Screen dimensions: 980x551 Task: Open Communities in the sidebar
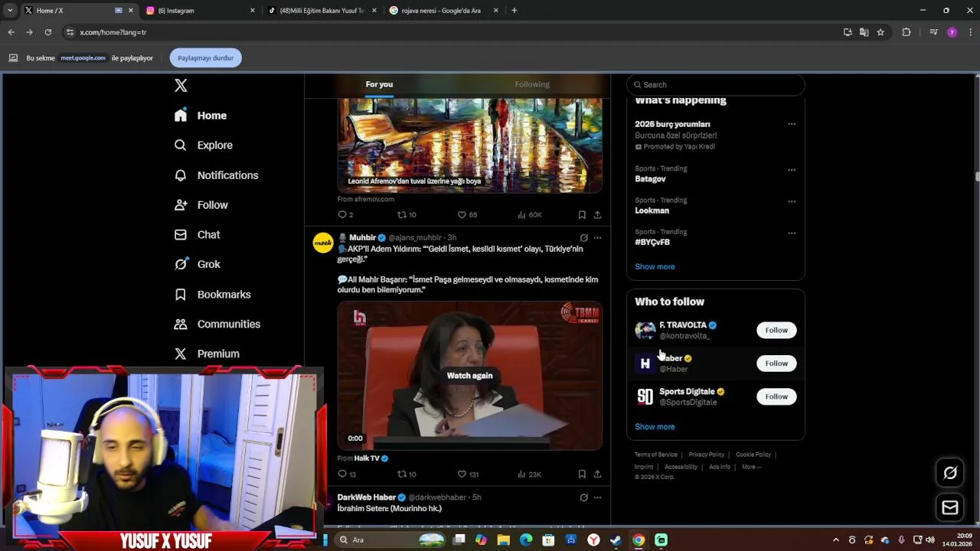click(x=217, y=324)
